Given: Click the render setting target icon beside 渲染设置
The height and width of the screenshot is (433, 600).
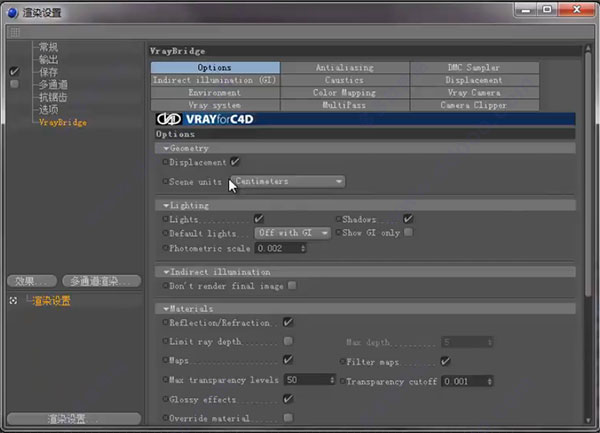Looking at the screenshot, I should [x=13, y=301].
